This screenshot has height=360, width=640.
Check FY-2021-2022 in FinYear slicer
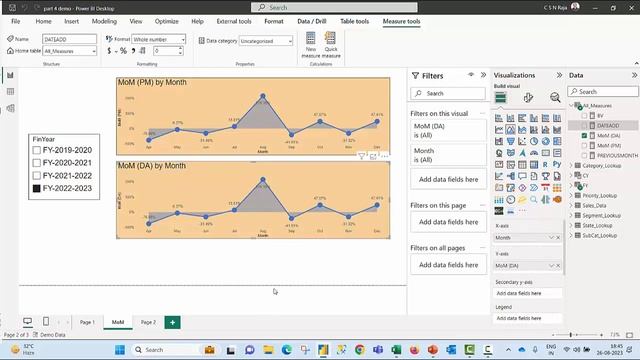pos(37,176)
